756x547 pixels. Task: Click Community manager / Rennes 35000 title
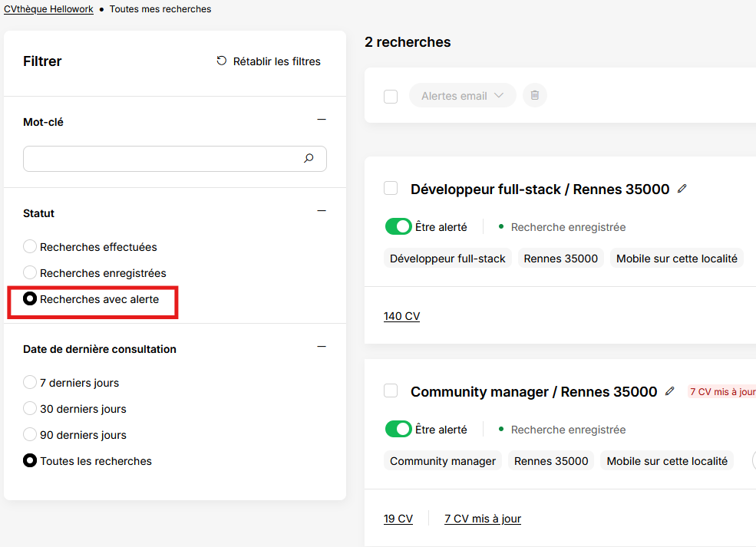pyautogui.click(x=533, y=392)
